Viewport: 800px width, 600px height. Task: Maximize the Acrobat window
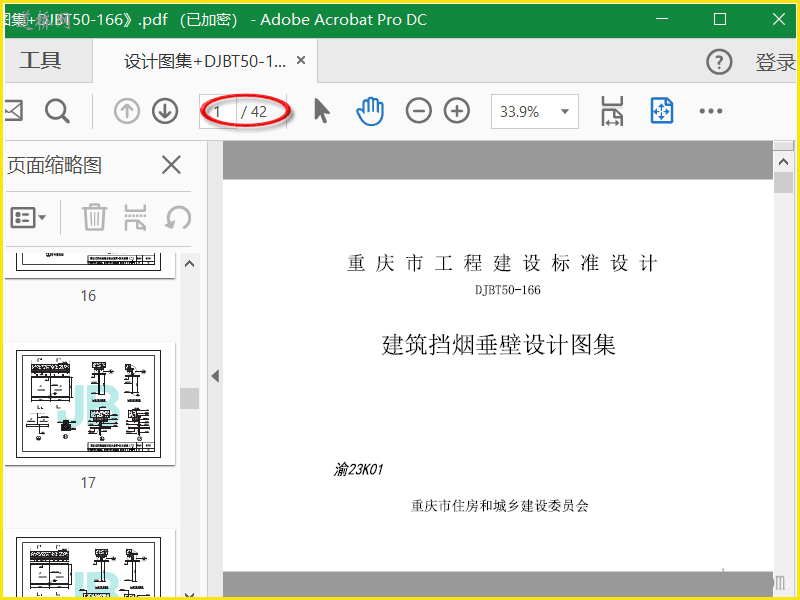click(x=720, y=19)
